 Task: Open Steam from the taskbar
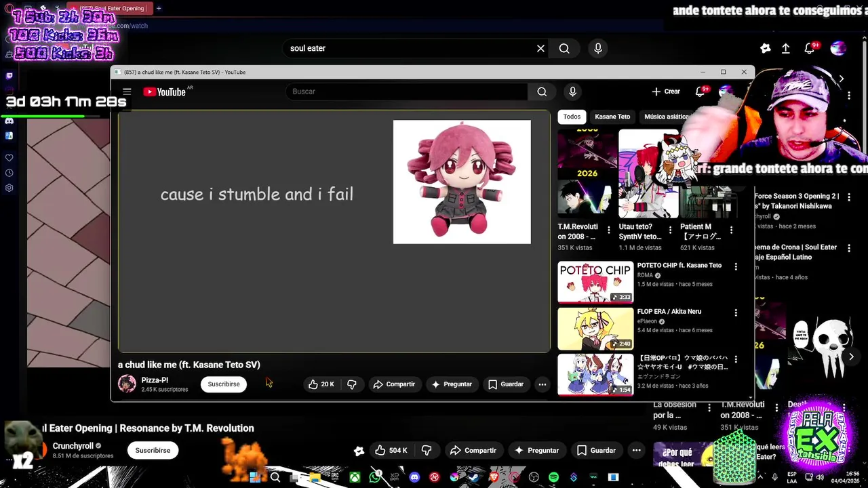(473, 477)
